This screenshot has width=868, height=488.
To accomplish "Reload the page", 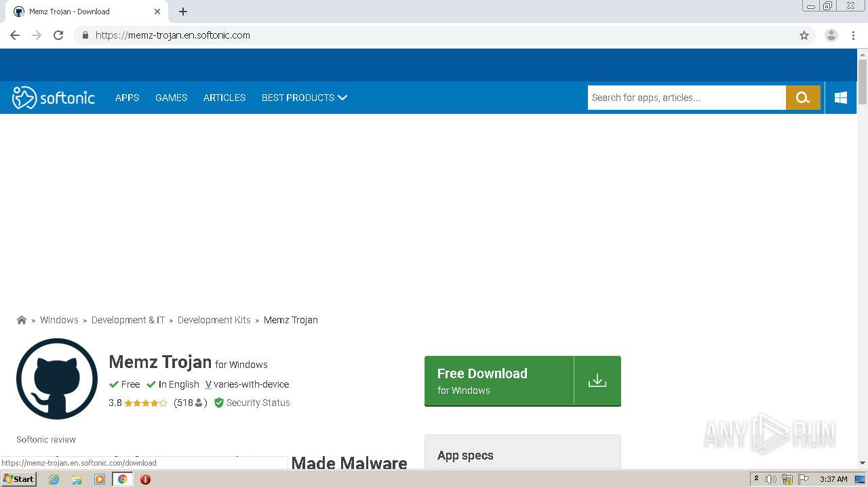I will [58, 35].
